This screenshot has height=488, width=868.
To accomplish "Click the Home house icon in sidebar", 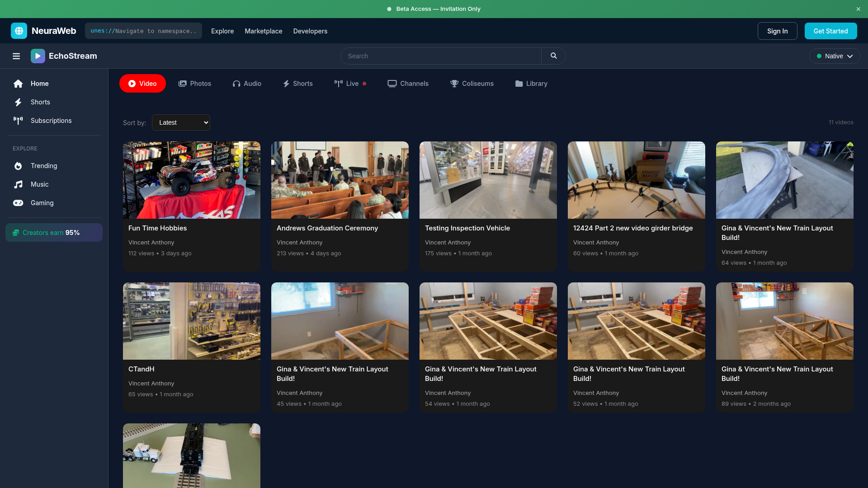I will tap(18, 84).
